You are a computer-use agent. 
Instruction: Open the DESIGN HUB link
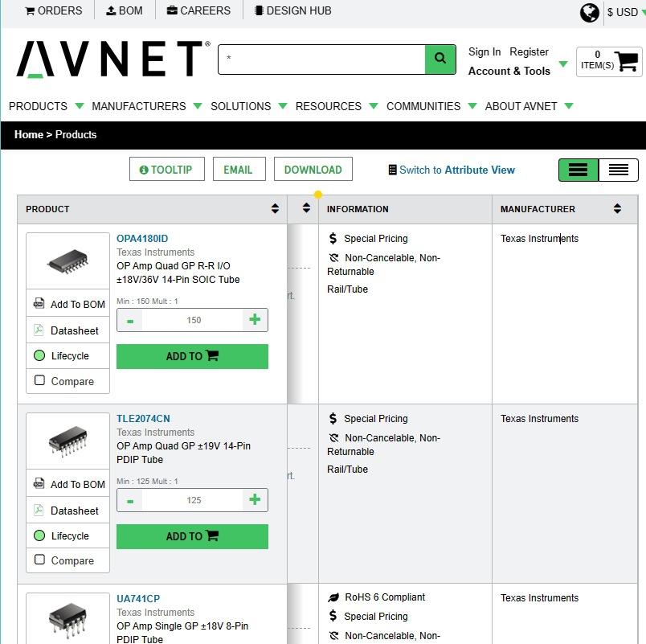(293, 10)
